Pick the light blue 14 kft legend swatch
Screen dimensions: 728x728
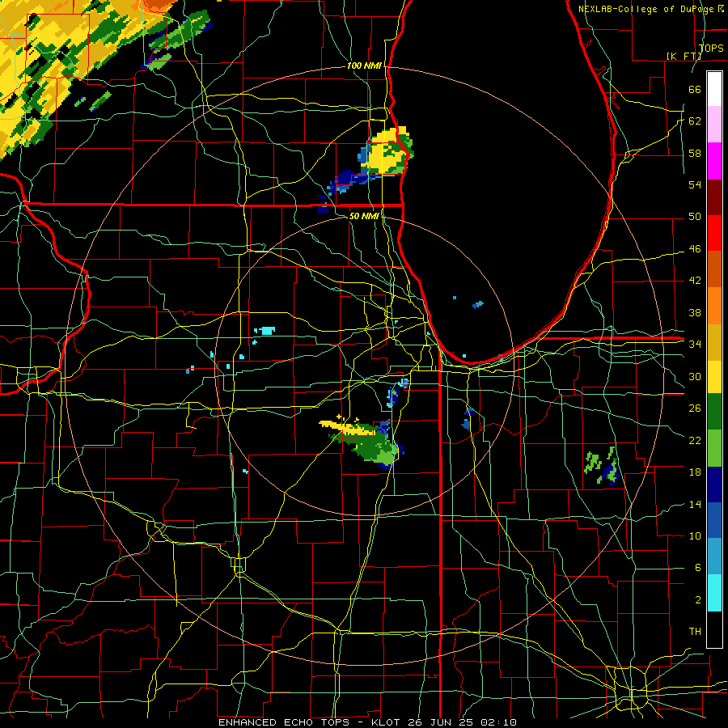point(714,557)
